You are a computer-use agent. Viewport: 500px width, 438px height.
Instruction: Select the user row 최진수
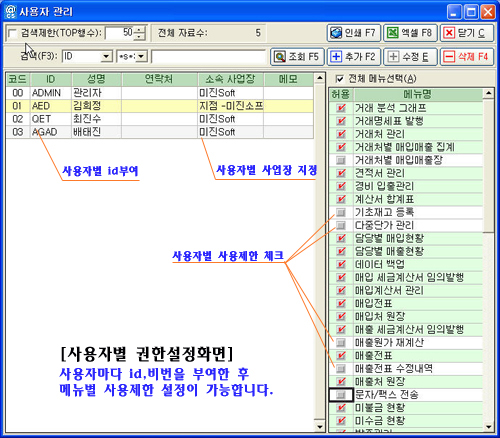(160, 119)
